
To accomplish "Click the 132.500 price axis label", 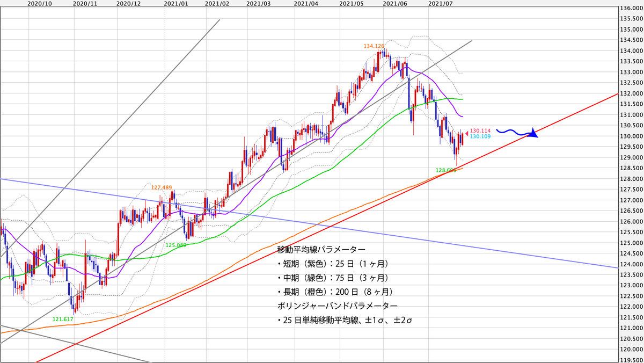I will click(631, 83).
